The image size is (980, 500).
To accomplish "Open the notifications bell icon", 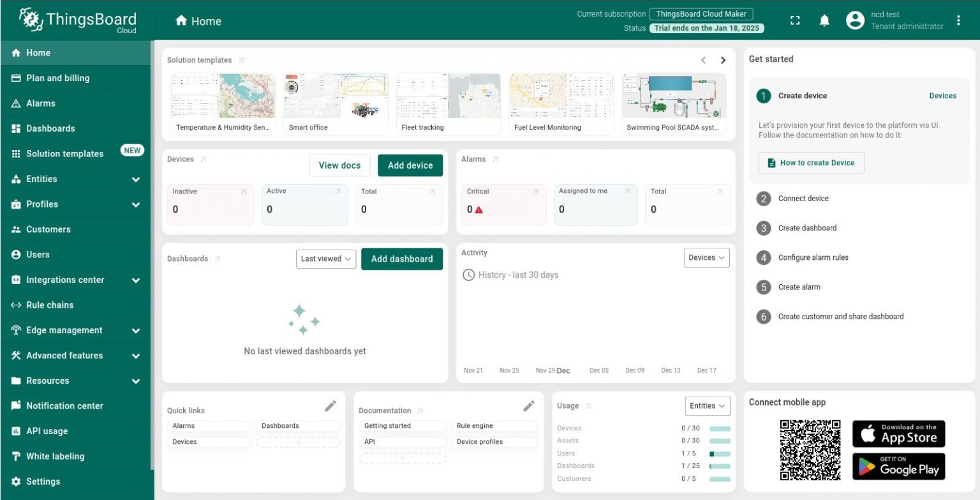I will click(x=824, y=20).
